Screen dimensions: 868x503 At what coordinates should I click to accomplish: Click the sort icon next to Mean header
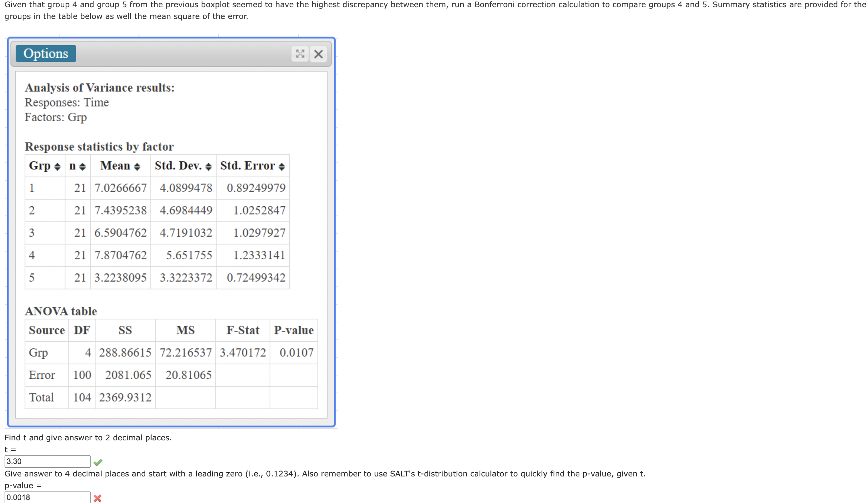pos(137,166)
